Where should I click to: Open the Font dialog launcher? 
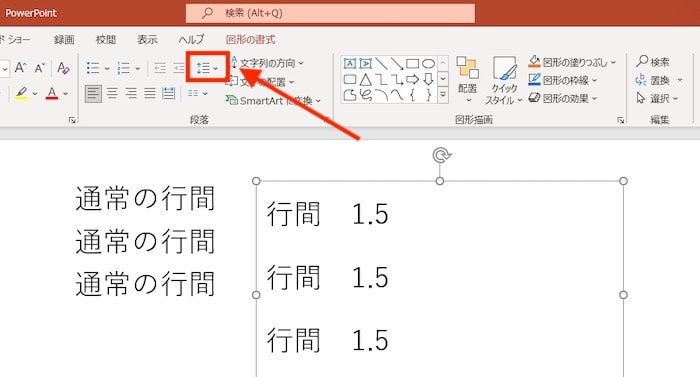point(72,120)
